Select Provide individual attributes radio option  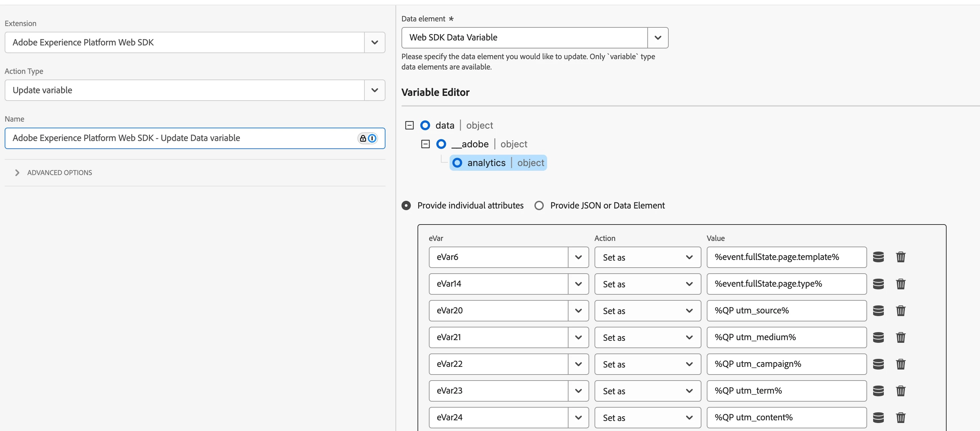(406, 205)
